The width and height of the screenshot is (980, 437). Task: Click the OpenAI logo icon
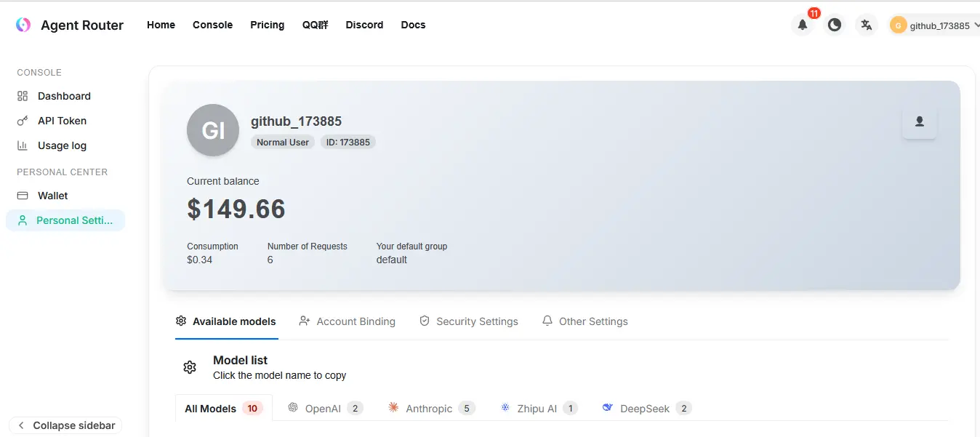(293, 407)
